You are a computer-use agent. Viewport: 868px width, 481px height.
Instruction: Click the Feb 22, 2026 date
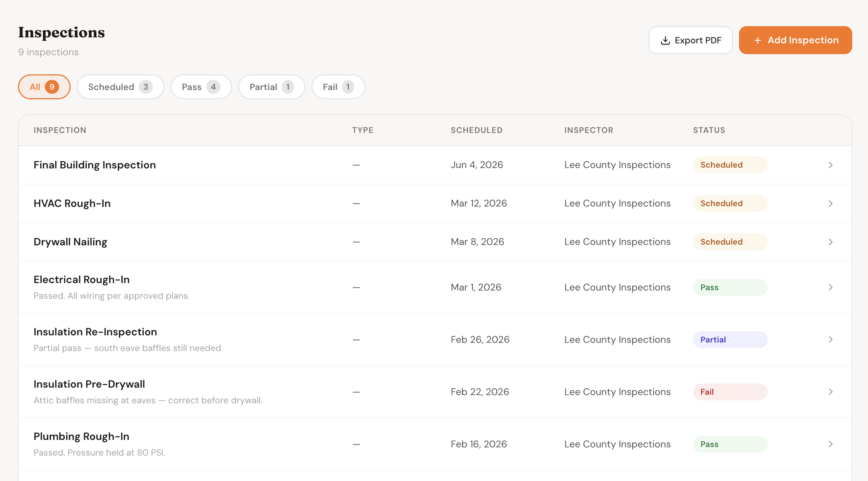coord(480,392)
